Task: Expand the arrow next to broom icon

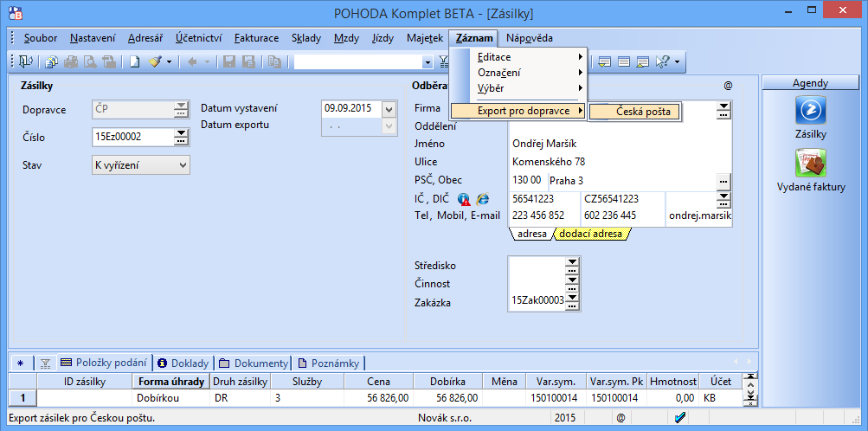Action: pos(170,62)
